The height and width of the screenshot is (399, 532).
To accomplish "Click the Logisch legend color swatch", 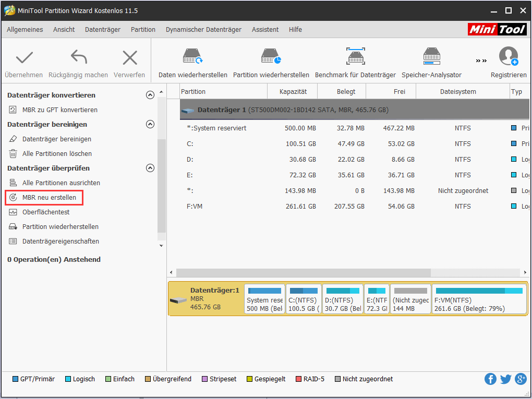I will point(68,379).
